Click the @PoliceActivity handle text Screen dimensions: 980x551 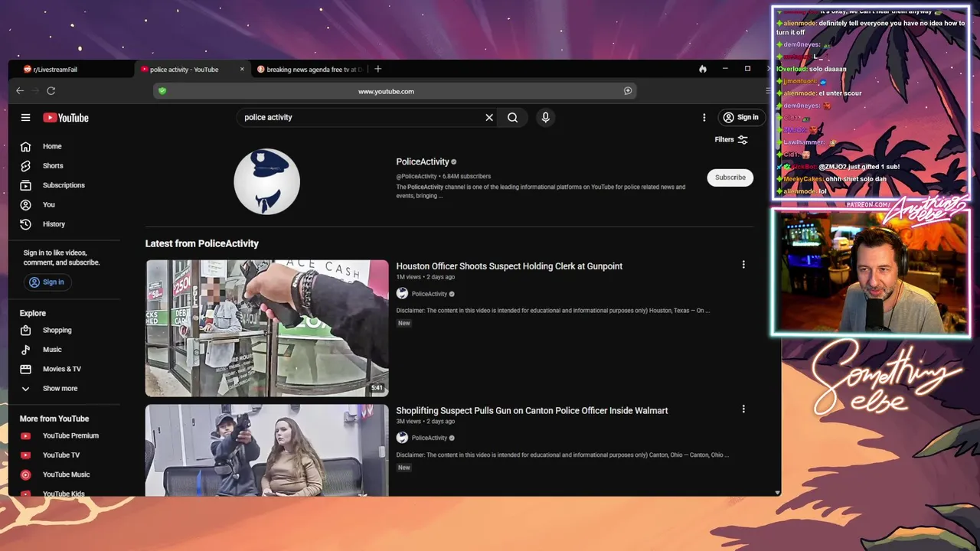(x=416, y=177)
